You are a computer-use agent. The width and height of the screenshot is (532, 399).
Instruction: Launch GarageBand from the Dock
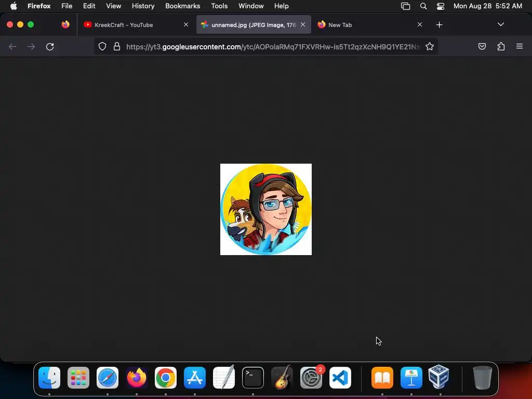282,378
